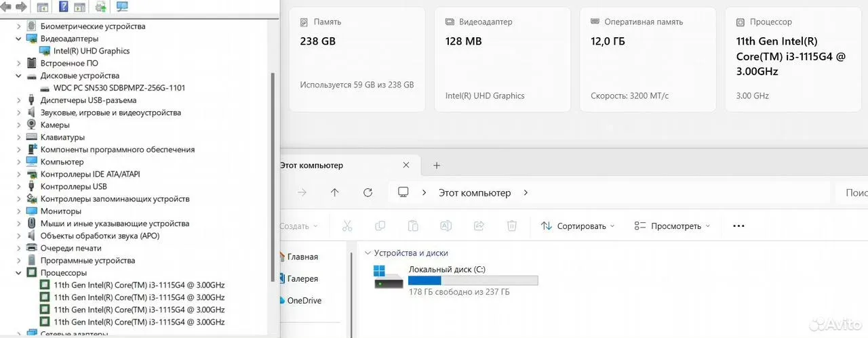The width and height of the screenshot is (868, 338).
Task: Click the Delete trash icon in Explorer toolbar
Action: (x=512, y=226)
